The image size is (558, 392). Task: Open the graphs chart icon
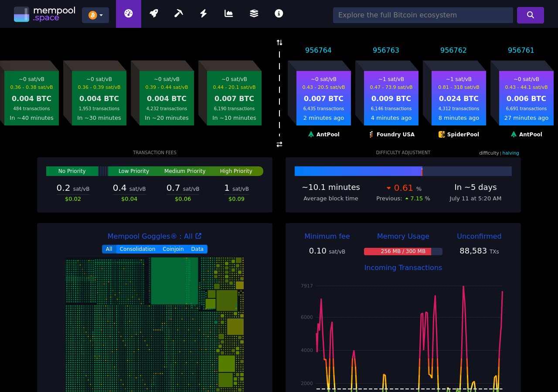tap(228, 14)
